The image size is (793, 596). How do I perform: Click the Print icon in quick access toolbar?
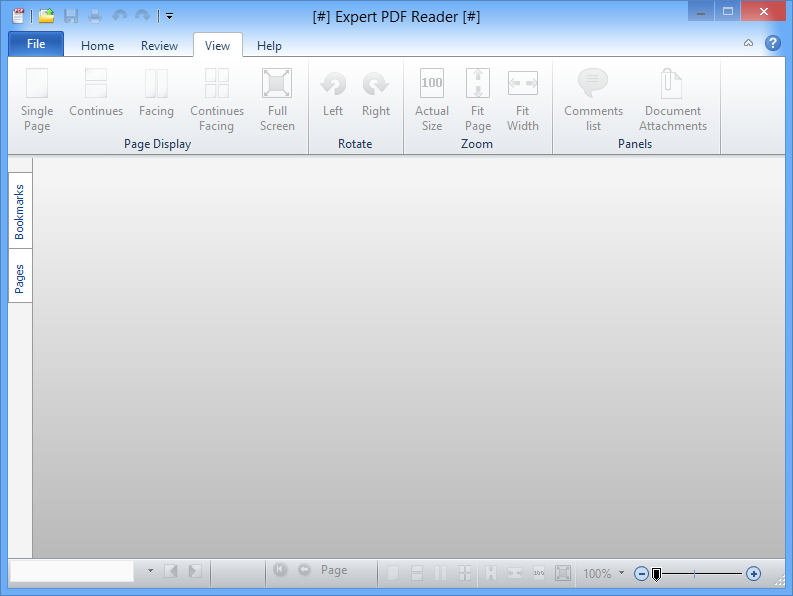pos(95,16)
